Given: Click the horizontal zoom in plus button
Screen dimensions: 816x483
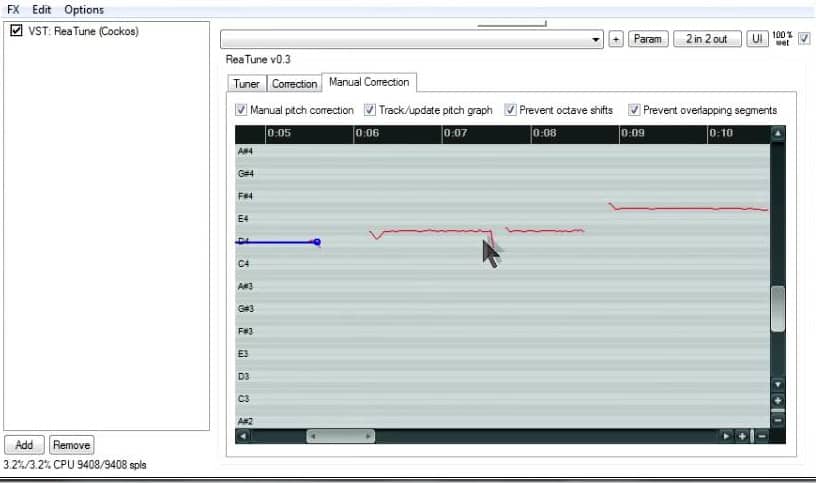Looking at the screenshot, I should point(742,436).
